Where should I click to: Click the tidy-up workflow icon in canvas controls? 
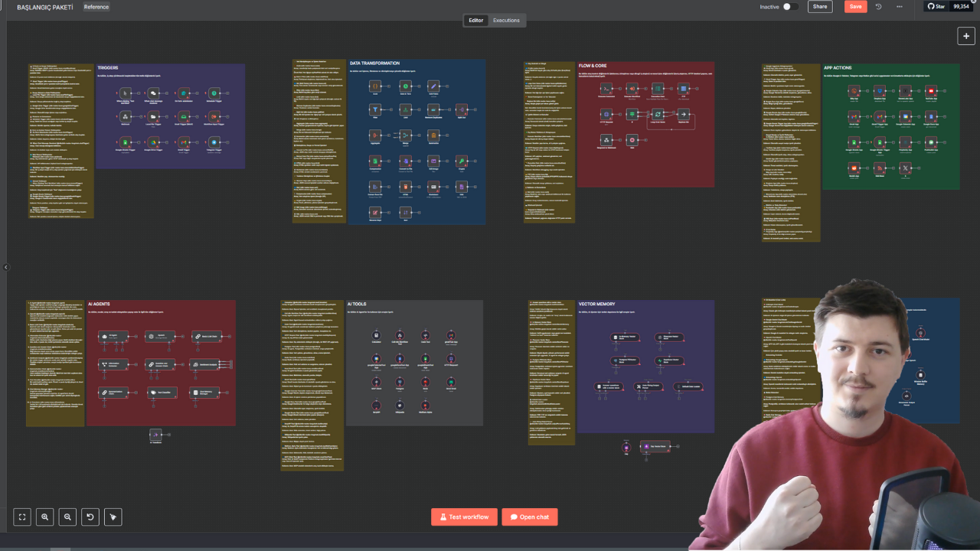coord(113,517)
